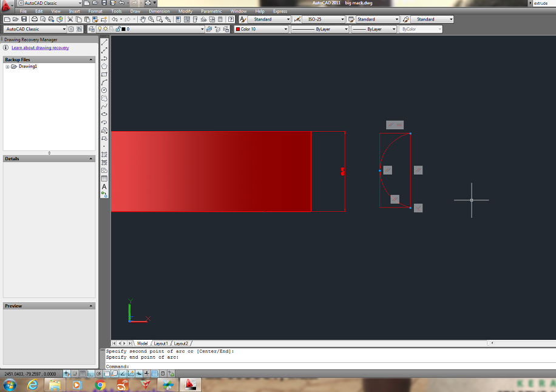Open the Draw menu
This screenshot has height=392, width=556.
[135, 11]
